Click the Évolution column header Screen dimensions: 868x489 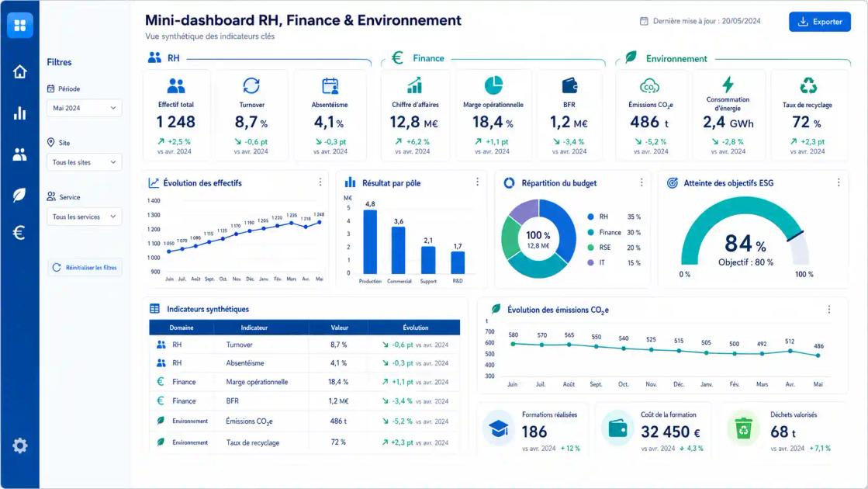pyautogui.click(x=415, y=328)
